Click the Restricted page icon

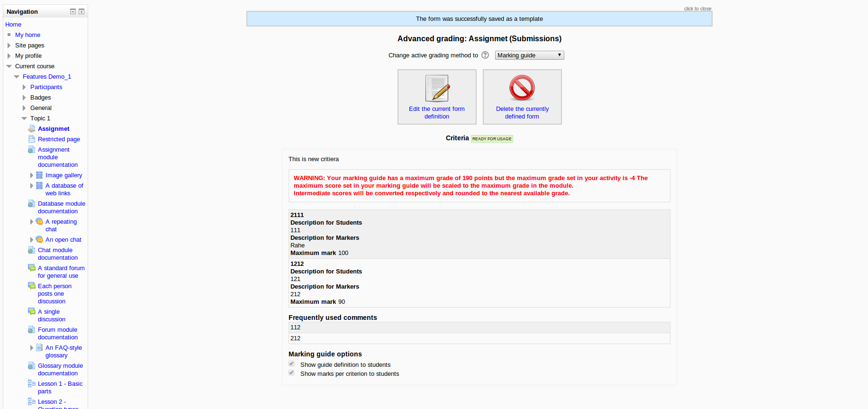click(x=32, y=139)
